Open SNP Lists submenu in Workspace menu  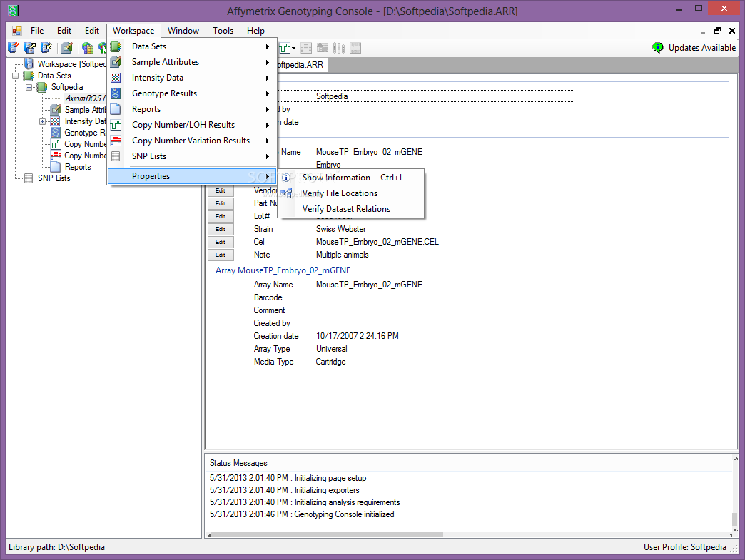[192, 156]
